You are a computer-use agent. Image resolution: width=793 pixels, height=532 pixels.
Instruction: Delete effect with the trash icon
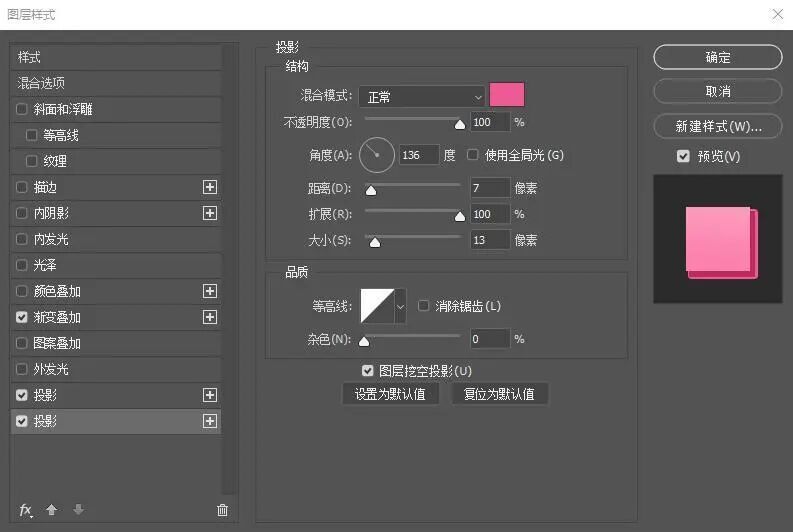point(222,510)
